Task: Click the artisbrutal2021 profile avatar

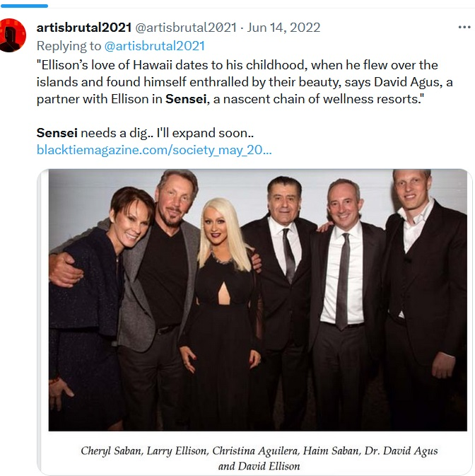Action: [x=13, y=35]
